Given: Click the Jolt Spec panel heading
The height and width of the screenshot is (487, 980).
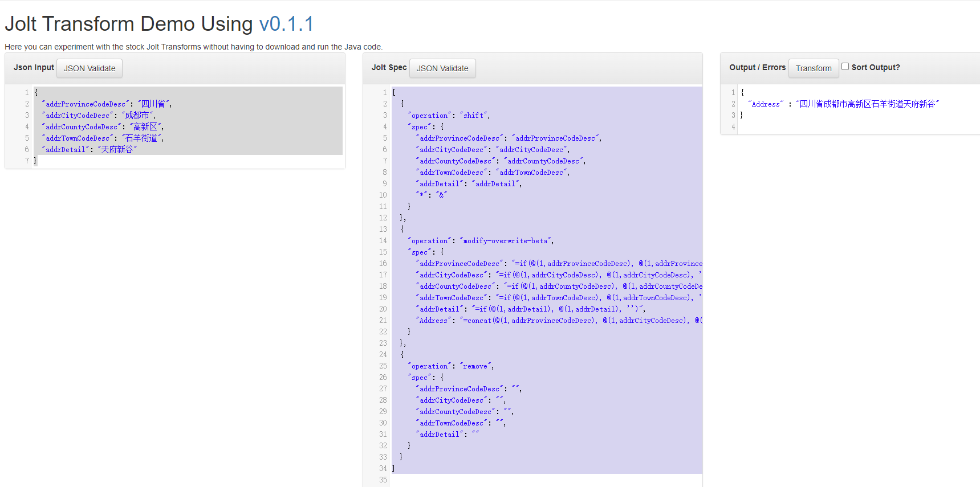Looking at the screenshot, I should (x=389, y=67).
